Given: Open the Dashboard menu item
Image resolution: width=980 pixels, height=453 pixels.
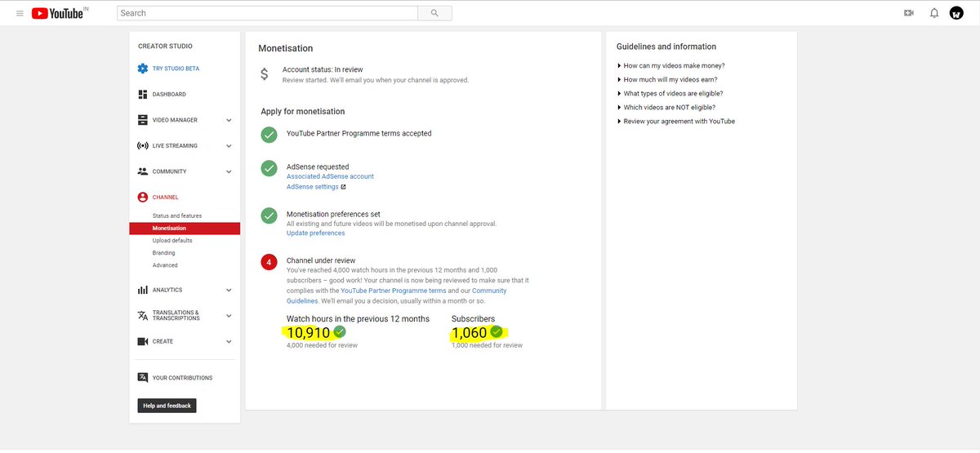Looking at the screenshot, I should click(169, 95).
